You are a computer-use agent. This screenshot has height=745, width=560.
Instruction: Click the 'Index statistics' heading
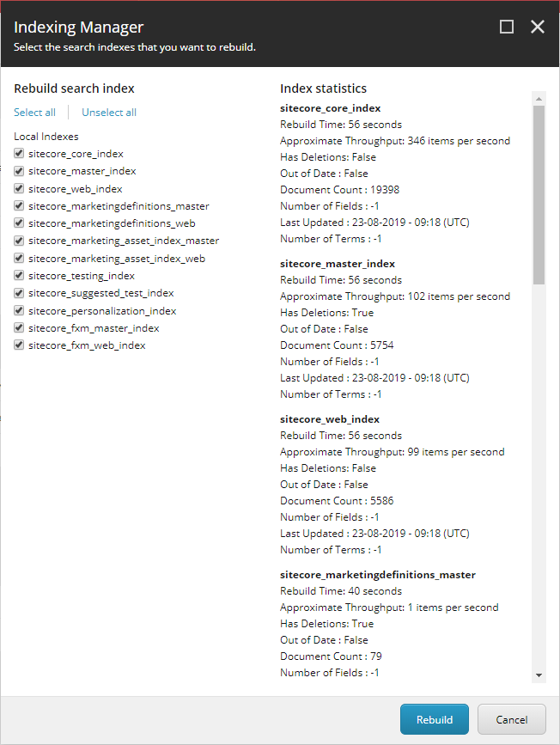[324, 89]
